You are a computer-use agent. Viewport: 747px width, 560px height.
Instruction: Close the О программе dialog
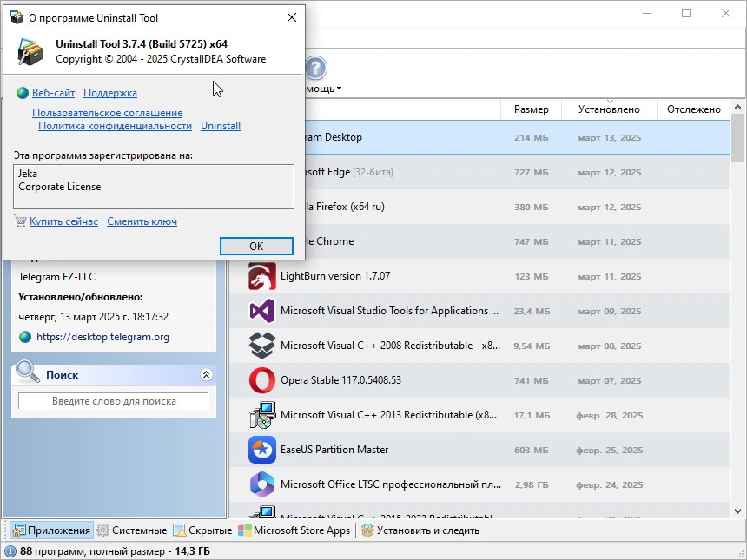[x=292, y=17]
